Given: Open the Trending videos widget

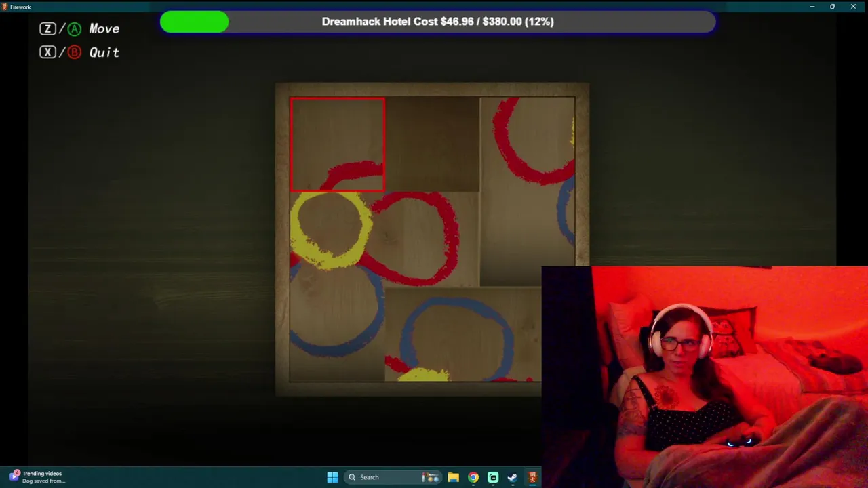Looking at the screenshot, I should (x=37, y=477).
